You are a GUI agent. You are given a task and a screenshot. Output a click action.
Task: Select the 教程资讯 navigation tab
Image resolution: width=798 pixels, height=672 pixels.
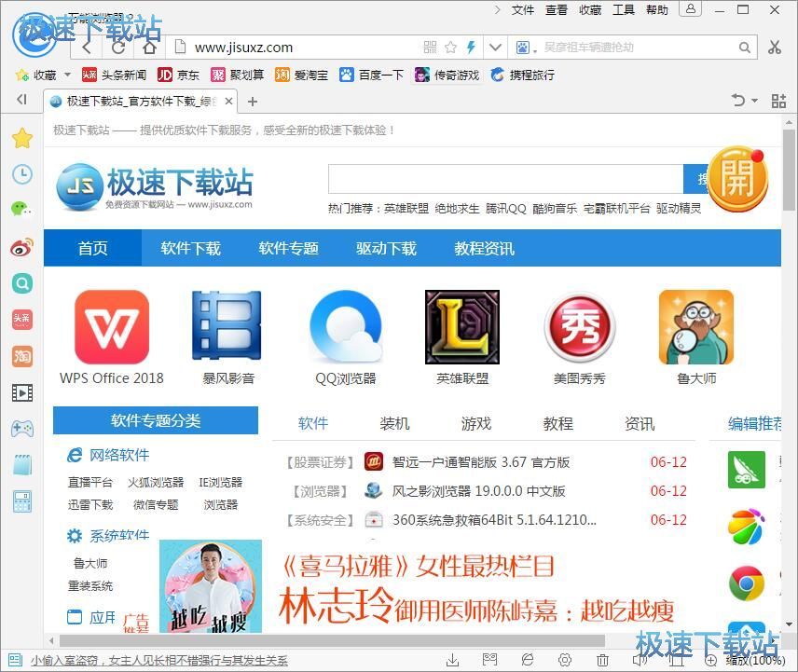click(x=484, y=248)
